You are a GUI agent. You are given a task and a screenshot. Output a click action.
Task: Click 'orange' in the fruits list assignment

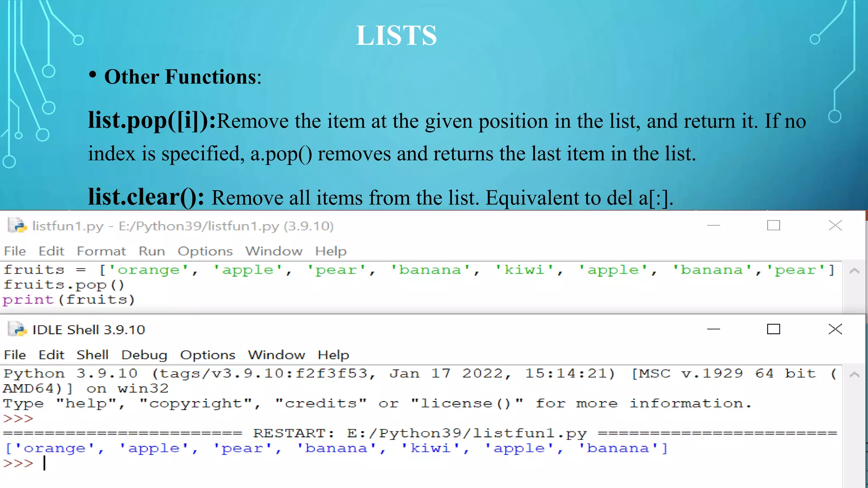pos(149,270)
